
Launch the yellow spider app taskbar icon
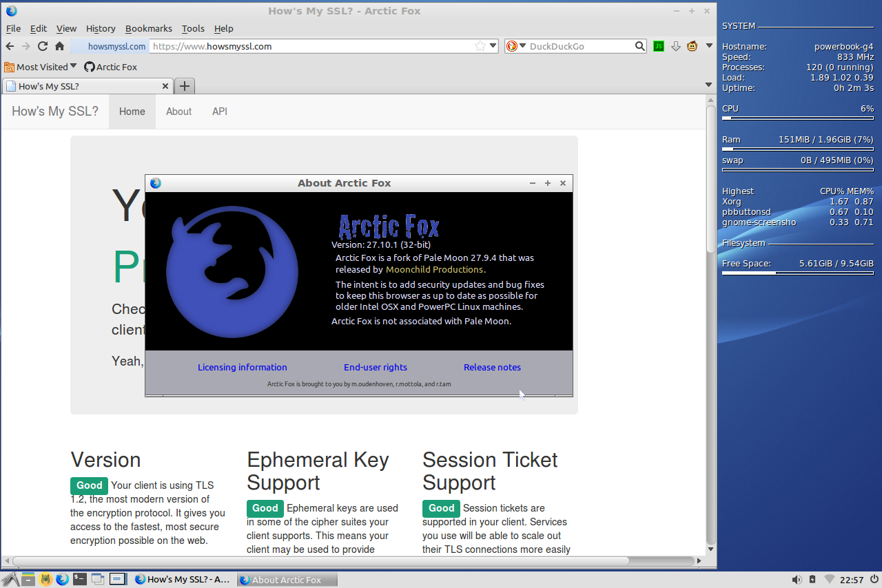coord(45,579)
